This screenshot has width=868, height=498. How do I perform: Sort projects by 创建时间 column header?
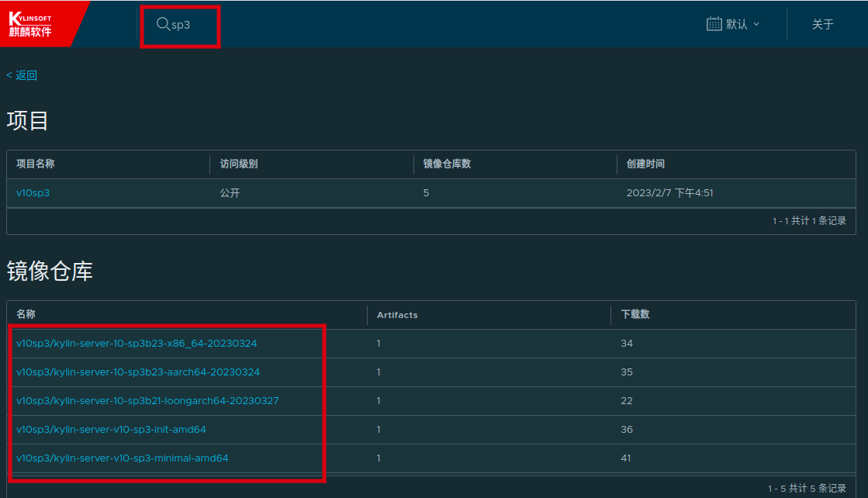[645, 164]
